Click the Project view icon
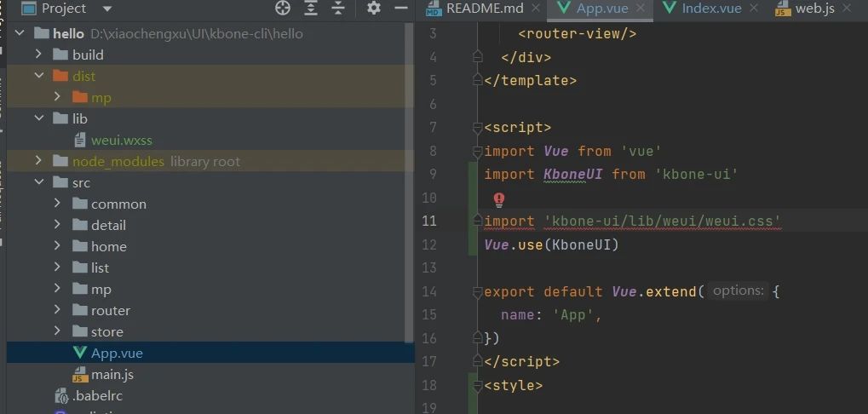The width and height of the screenshot is (868, 414). [28, 9]
